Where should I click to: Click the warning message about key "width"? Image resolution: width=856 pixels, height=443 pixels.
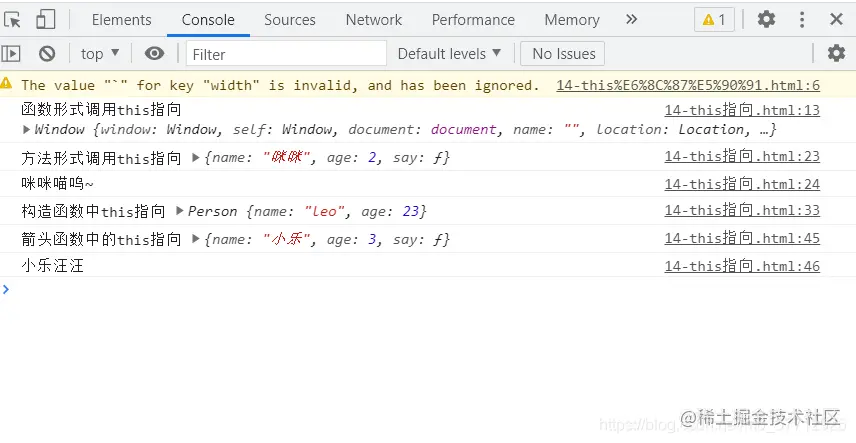pyautogui.click(x=280, y=85)
